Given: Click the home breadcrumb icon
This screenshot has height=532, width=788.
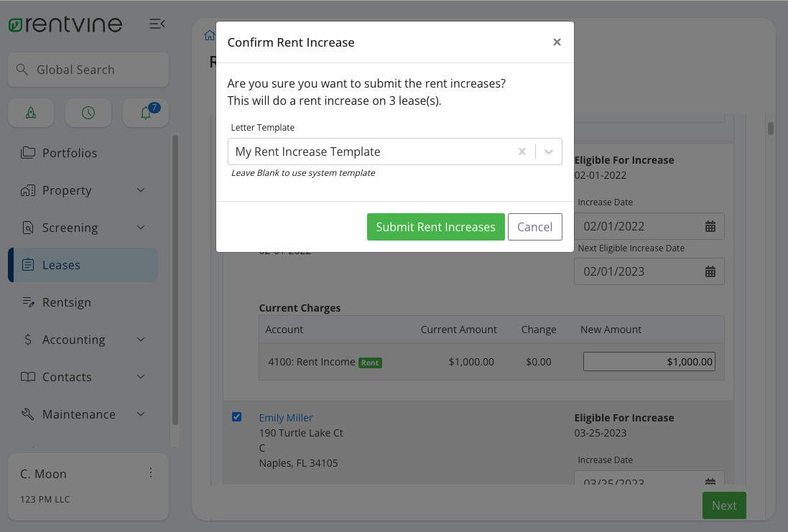Looking at the screenshot, I should point(209,35).
